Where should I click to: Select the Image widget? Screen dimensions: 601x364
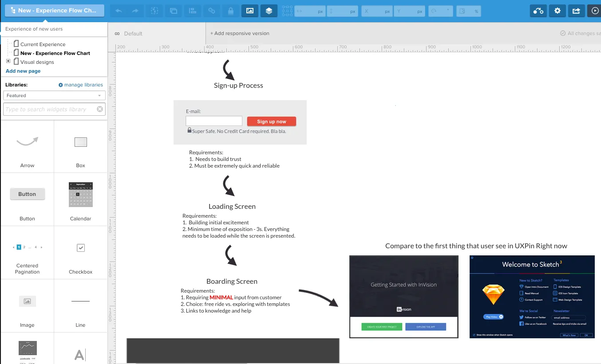click(27, 306)
